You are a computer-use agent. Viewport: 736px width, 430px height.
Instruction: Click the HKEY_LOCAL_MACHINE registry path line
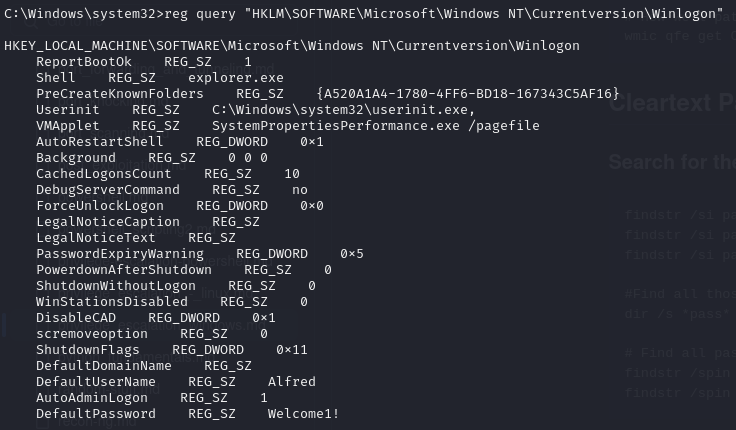pos(292,46)
